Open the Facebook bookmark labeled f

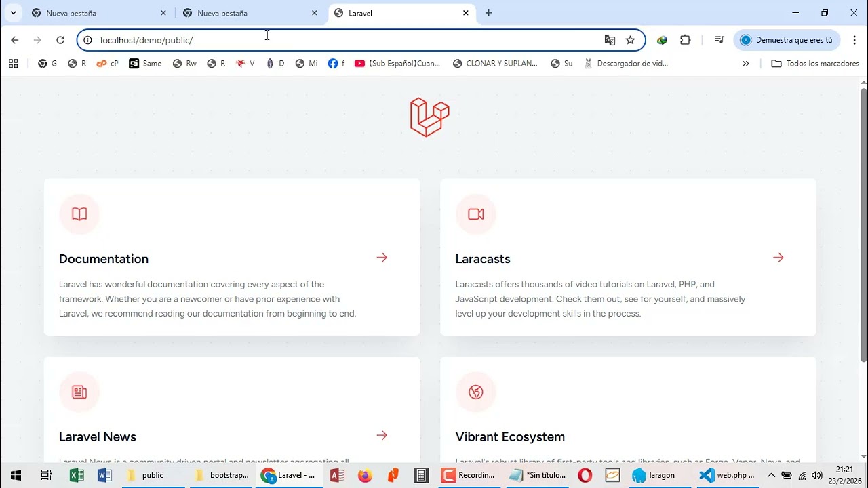pos(336,64)
